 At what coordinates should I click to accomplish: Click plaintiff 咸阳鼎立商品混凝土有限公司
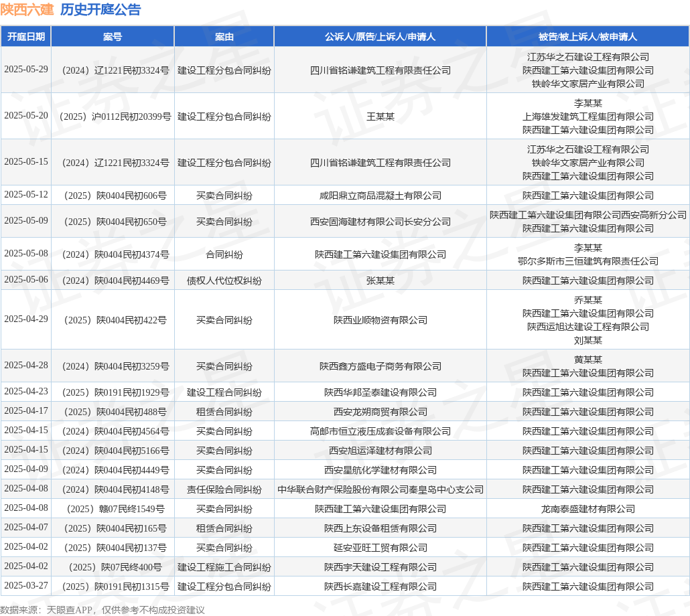tap(381, 196)
